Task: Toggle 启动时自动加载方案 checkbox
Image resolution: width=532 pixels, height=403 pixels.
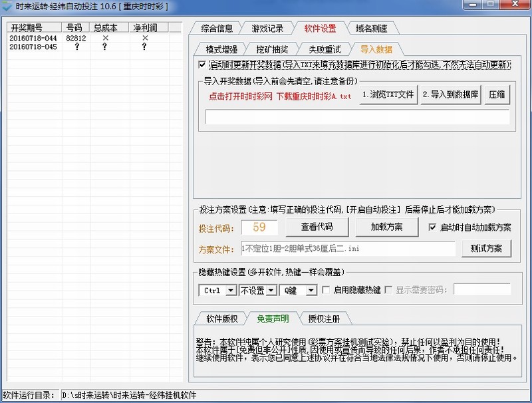Action: coord(433,227)
